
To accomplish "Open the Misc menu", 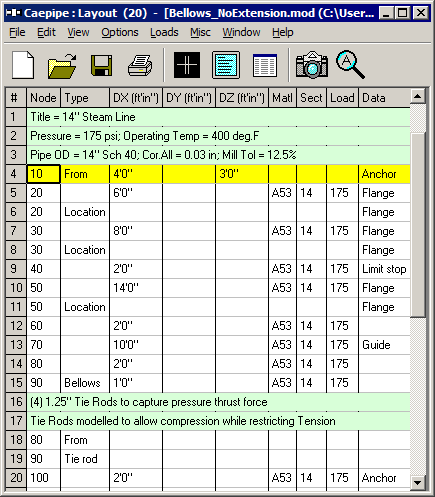I will pos(200,32).
